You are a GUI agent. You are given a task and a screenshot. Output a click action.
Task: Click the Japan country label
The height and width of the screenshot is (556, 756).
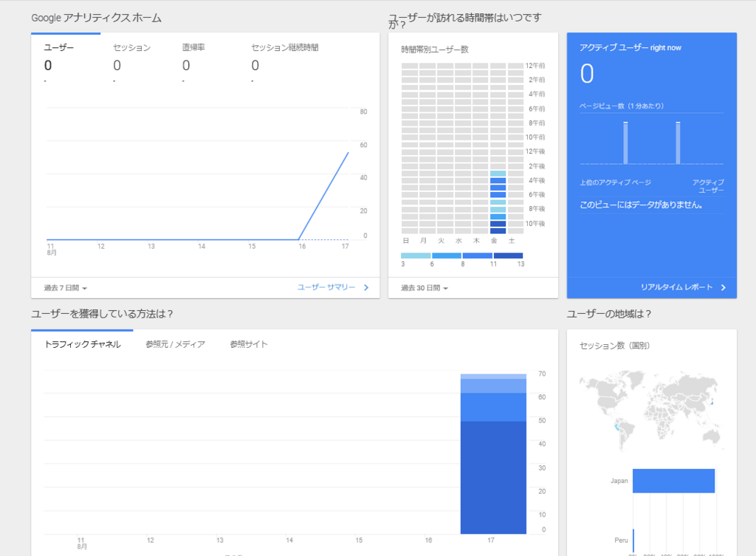[x=619, y=481]
